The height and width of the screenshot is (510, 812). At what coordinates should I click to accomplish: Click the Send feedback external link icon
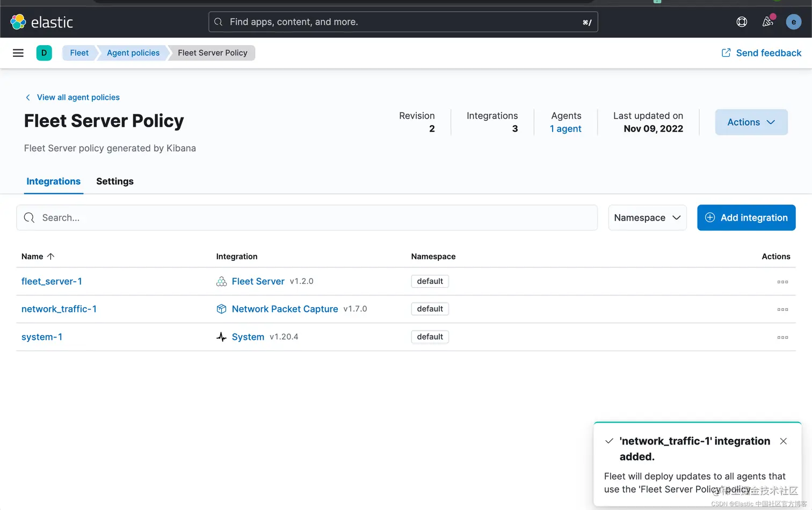726,53
